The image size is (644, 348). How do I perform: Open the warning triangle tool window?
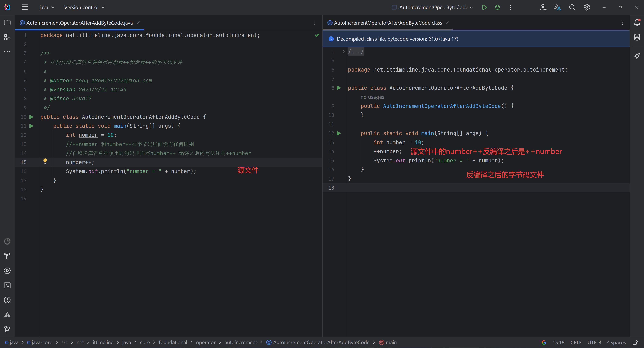click(7, 315)
